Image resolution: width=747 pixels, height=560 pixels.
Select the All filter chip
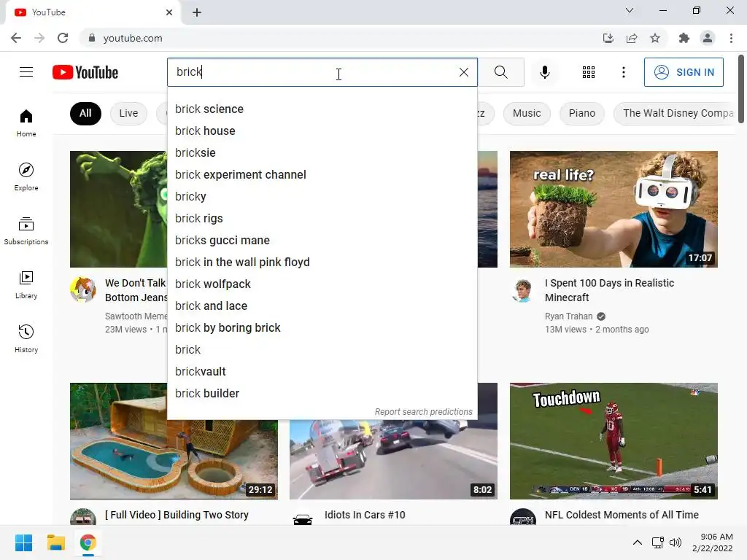coord(85,113)
